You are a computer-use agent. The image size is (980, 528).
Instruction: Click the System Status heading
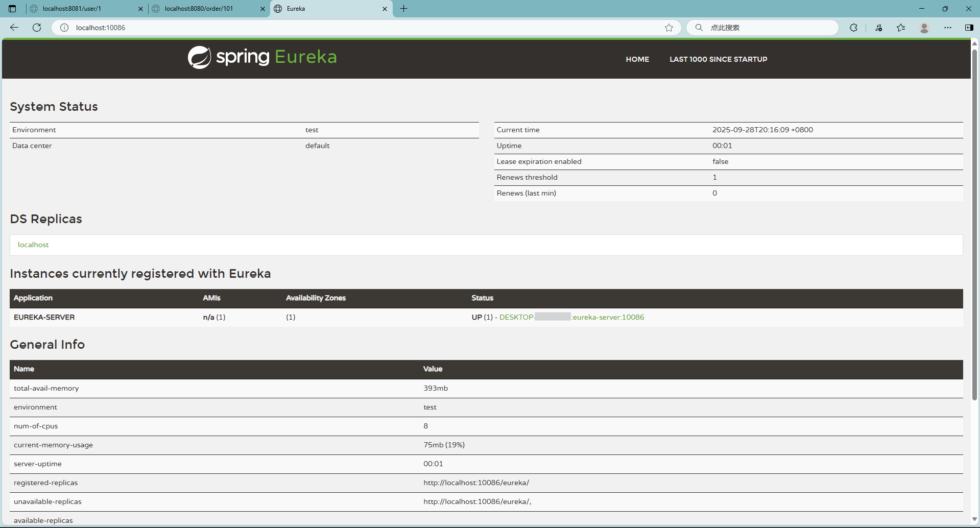54,106
